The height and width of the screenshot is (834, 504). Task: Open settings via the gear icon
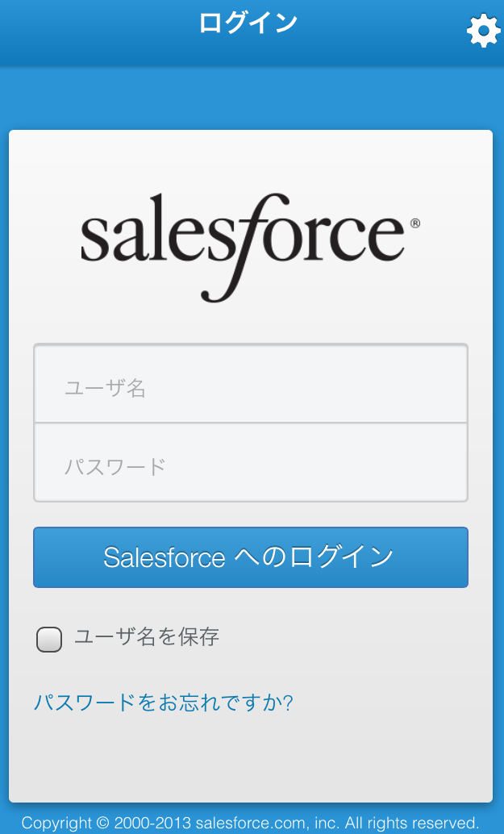pos(483,31)
